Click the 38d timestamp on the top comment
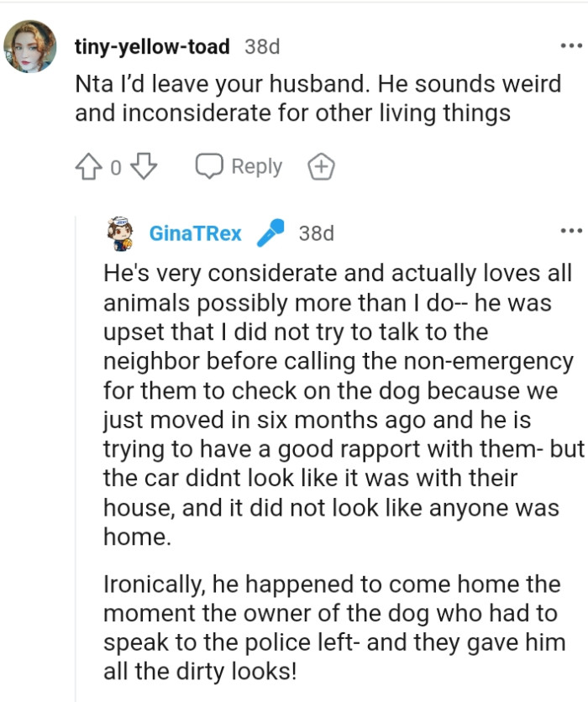This screenshot has width=588, height=702. click(261, 47)
